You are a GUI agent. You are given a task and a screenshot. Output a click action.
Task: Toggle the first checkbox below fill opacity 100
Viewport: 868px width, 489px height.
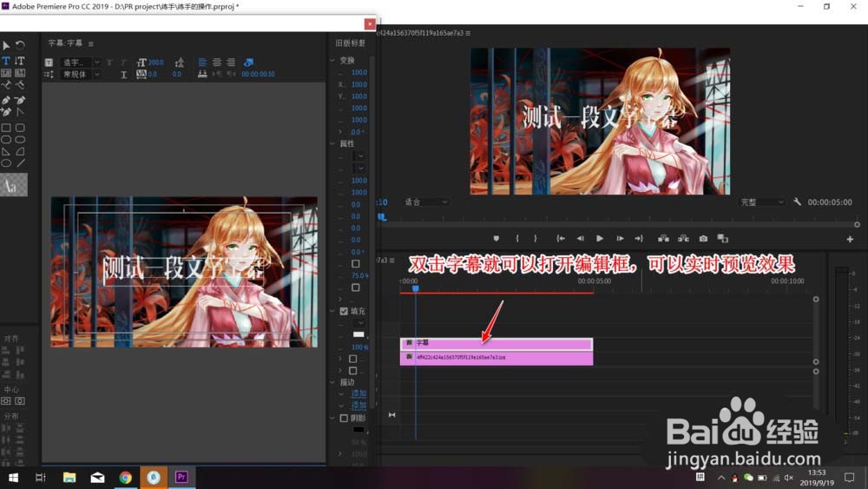point(352,359)
